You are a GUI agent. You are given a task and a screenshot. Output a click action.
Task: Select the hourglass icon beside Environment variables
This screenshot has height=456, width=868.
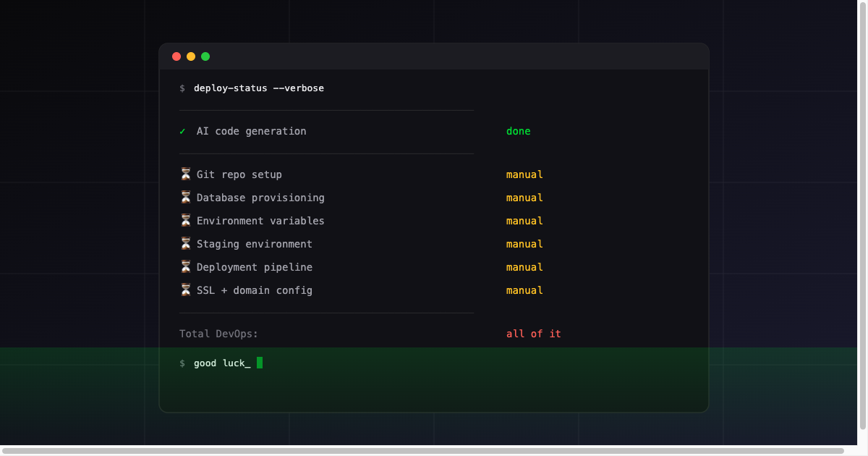click(x=186, y=220)
